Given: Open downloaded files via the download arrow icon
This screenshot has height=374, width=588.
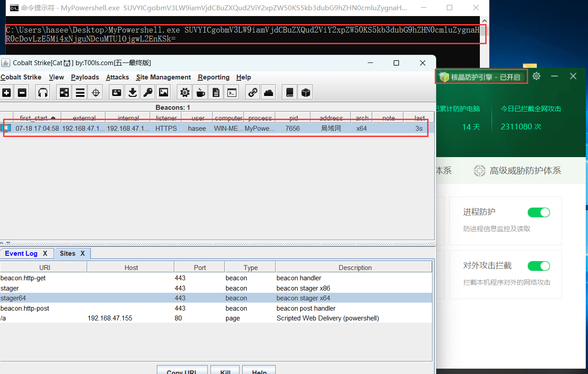Looking at the screenshot, I should (132, 92).
